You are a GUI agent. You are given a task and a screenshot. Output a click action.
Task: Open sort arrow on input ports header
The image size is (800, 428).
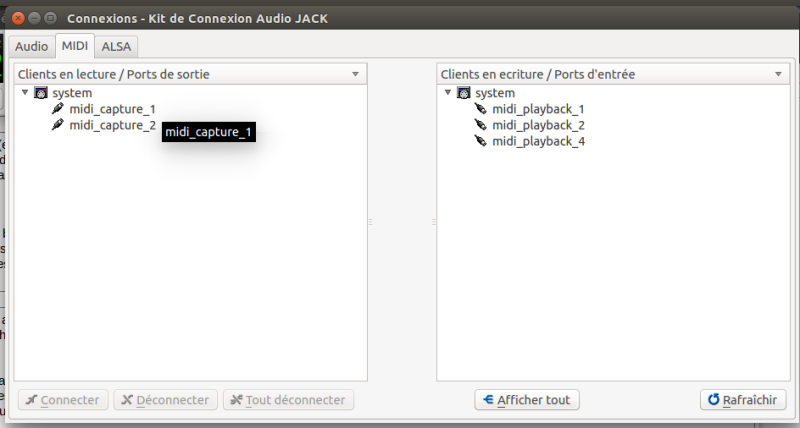pyautogui.click(x=778, y=74)
